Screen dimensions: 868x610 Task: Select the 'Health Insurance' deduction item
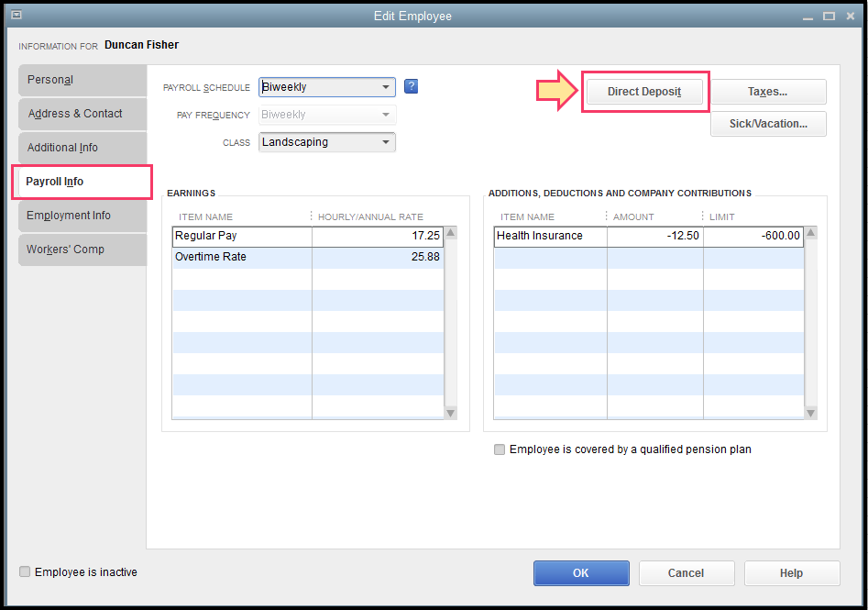[x=550, y=236]
